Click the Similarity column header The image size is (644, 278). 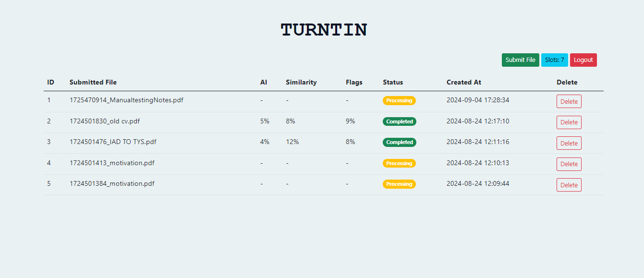[301, 82]
